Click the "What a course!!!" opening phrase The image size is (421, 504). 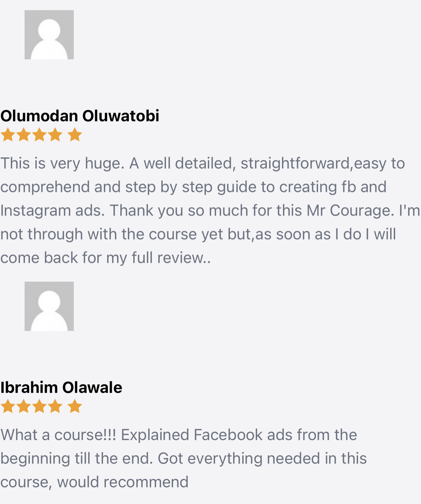click(x=58, y=435)
